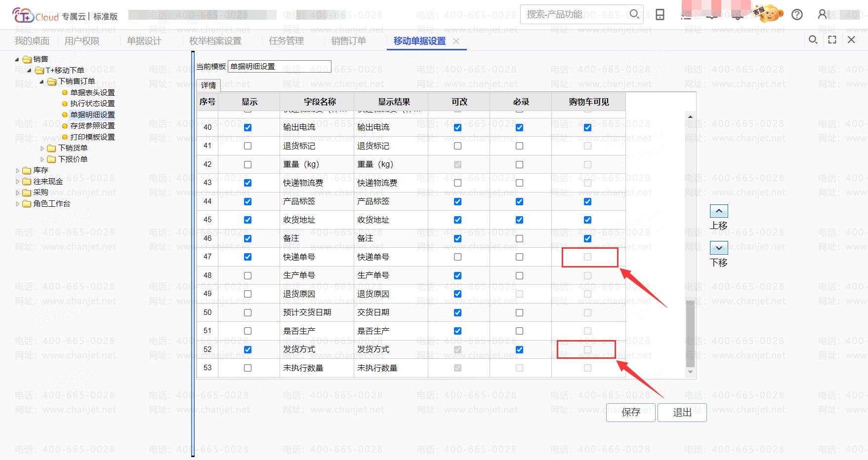
Task: Click the 保存 button
Action: coord(630,413)
